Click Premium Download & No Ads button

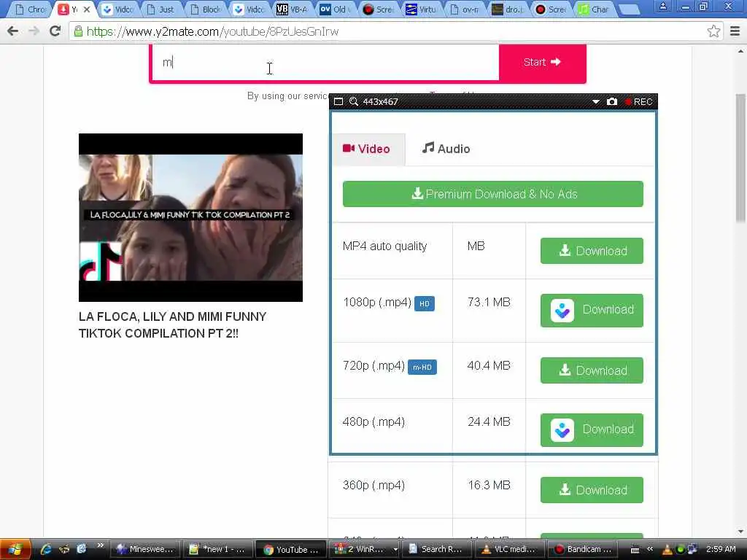coord(492,194)
